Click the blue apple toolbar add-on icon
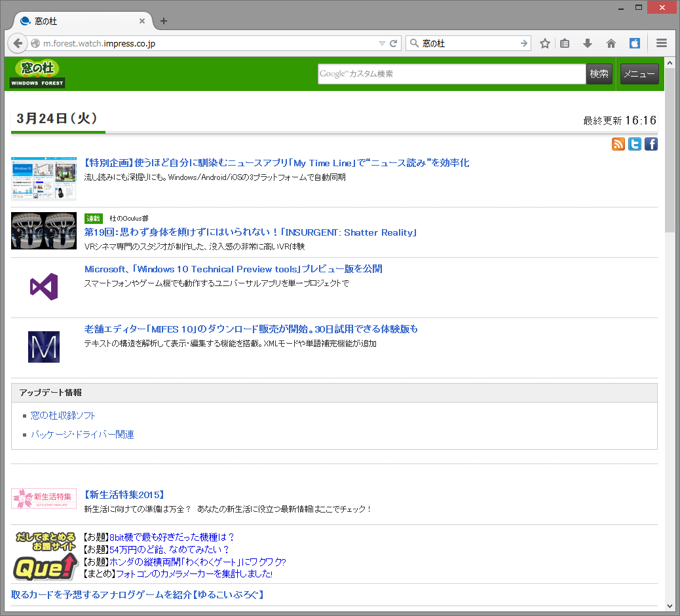 coord(634,43)
